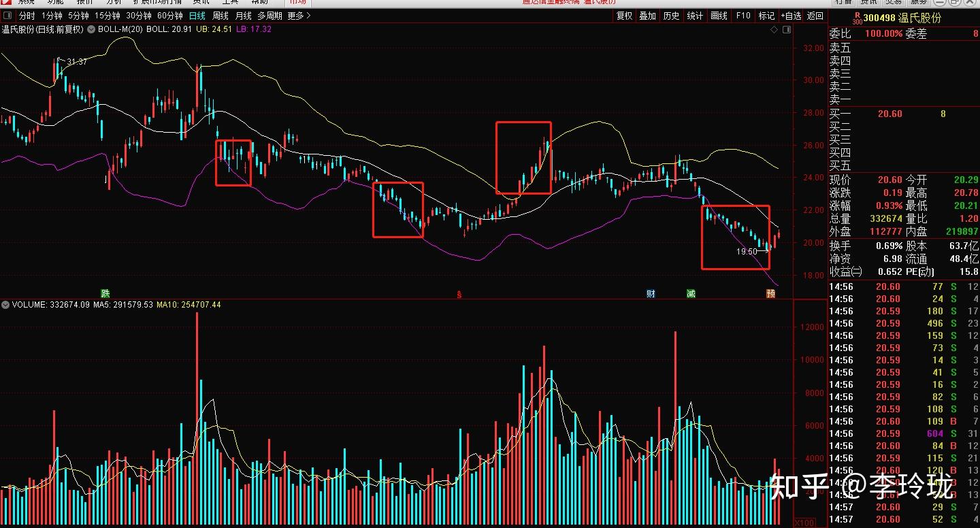
Task: Open the 统计 statistics button
Action: (x=695, y=16)
